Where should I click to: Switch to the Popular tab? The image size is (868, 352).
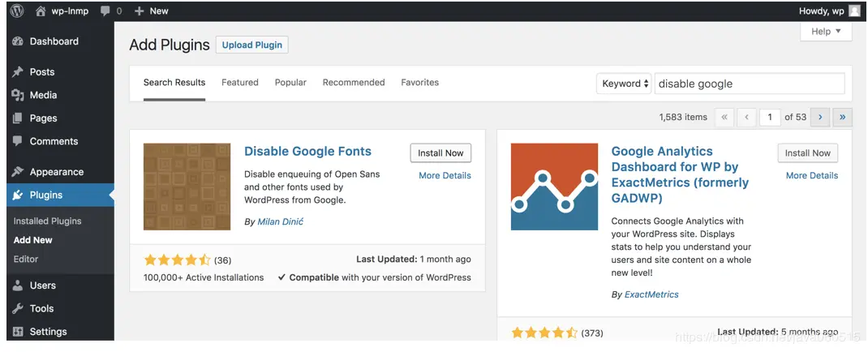pyautogui.click(x=290, y=83)
